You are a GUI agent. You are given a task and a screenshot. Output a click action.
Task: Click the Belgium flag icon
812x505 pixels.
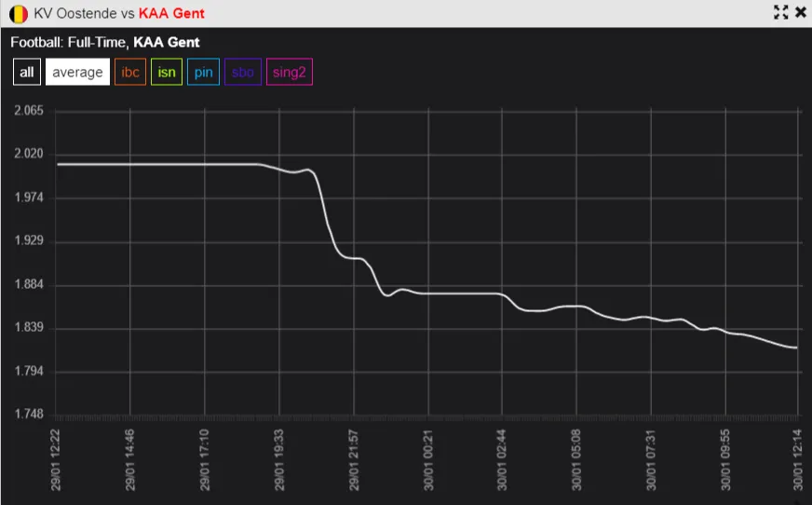click(x=19, y=14)
